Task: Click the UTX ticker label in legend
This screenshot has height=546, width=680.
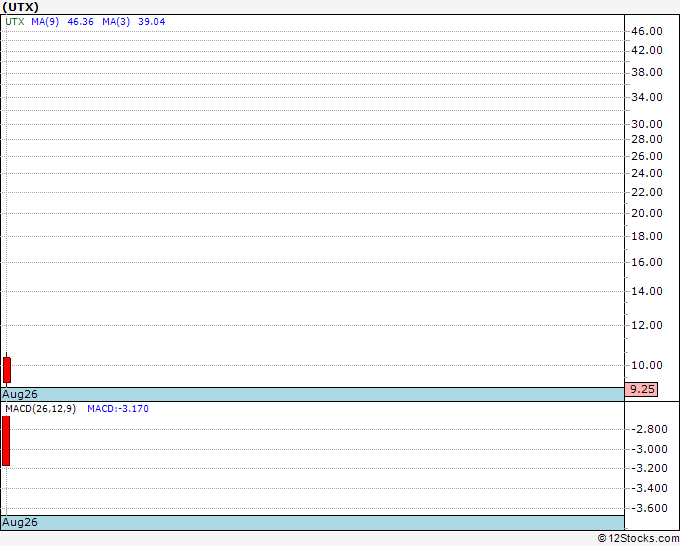Action: (15, 22)
